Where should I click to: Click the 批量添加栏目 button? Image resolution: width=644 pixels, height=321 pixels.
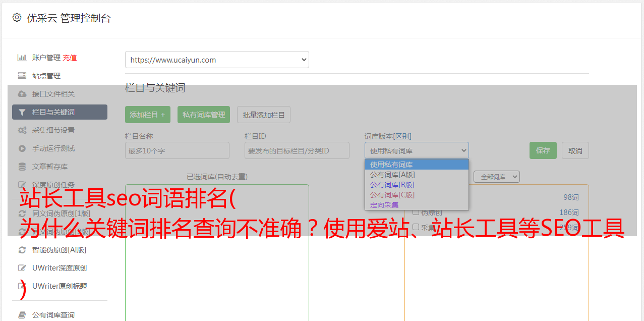[x=264, y=115]
